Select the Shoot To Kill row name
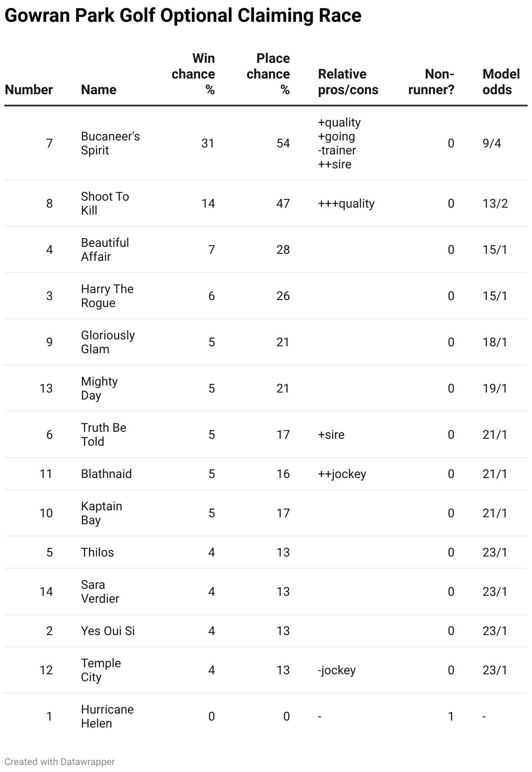The height and width of the screenshot is (772, 532). coord(105,204)
